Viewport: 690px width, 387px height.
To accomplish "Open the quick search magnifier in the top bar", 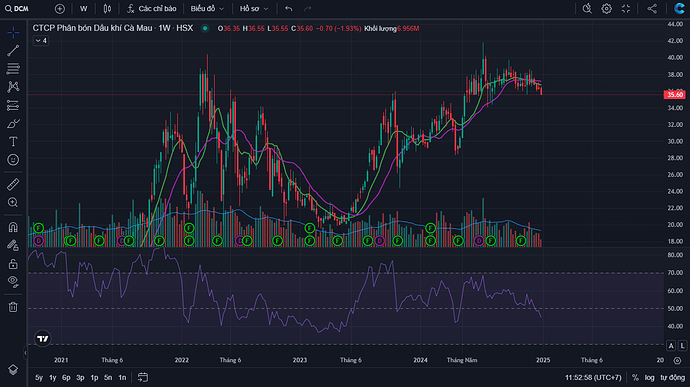I will point(587,9).
